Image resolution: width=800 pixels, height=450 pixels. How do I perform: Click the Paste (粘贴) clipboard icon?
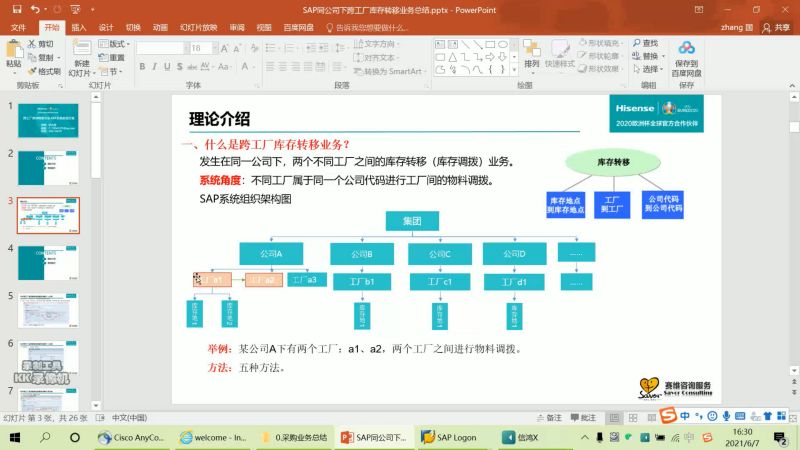pos(14,50)
